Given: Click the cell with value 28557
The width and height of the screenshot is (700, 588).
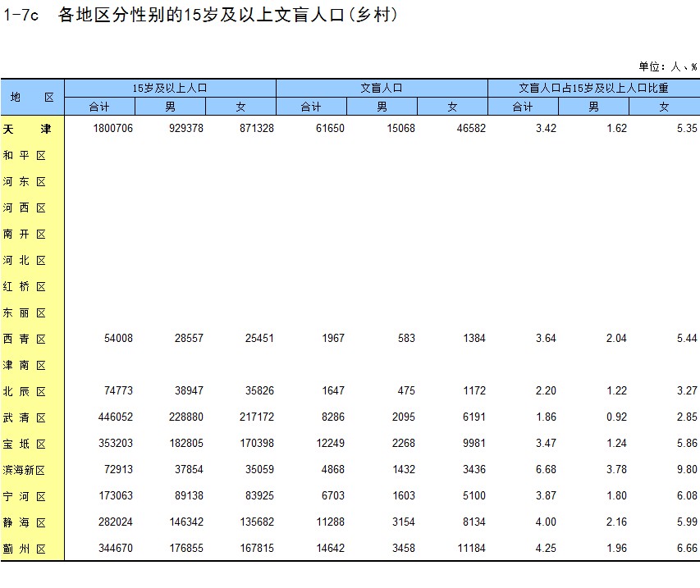Looking at the screenshot, I should (189, 339).
